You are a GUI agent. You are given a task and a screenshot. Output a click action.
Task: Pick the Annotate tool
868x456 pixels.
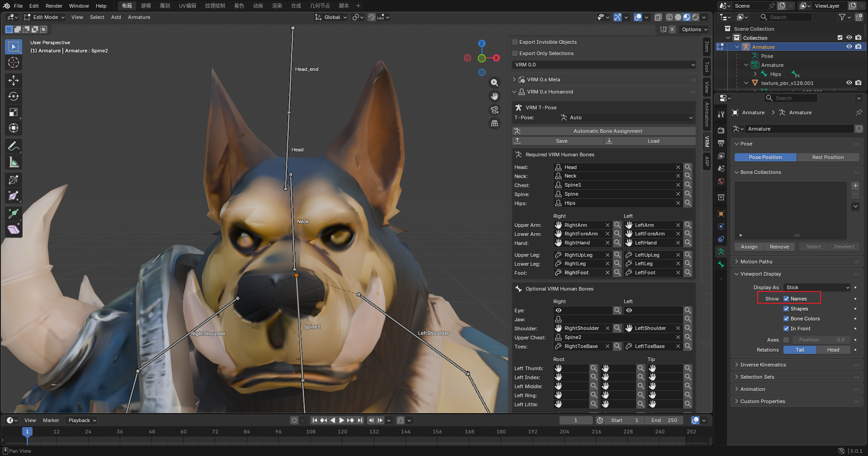point(14,146)
